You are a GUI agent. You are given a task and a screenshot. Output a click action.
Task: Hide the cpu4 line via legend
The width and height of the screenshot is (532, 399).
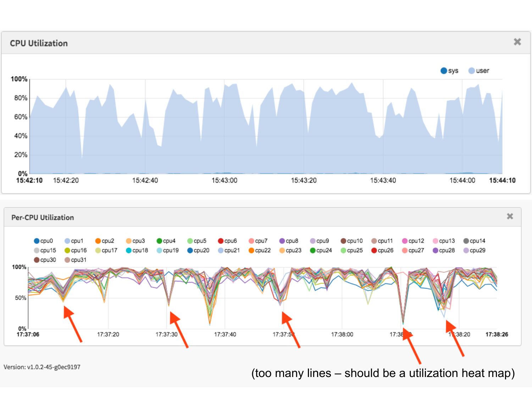click(166, 241)
